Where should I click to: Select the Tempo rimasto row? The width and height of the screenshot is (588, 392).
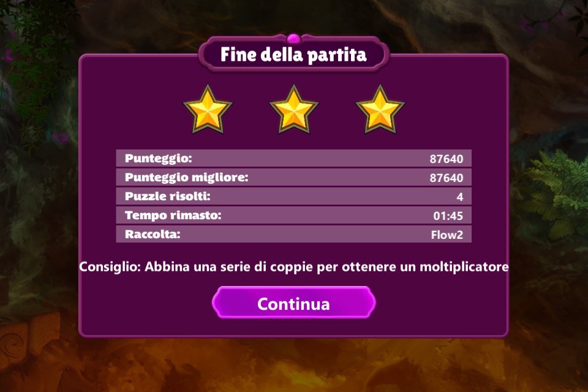[293, 216]
